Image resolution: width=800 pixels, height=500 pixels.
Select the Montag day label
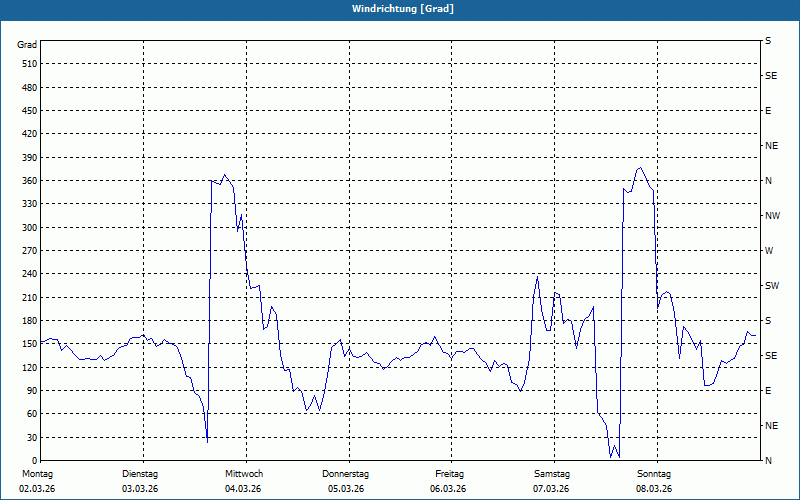tap(35, 474)
